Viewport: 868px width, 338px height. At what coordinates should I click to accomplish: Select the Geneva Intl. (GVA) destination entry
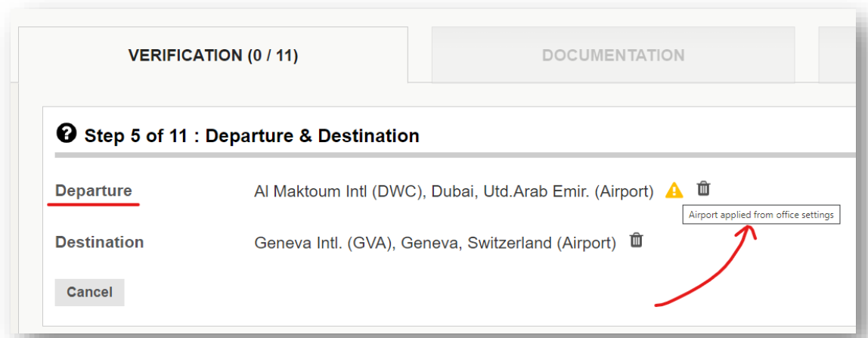435,243
